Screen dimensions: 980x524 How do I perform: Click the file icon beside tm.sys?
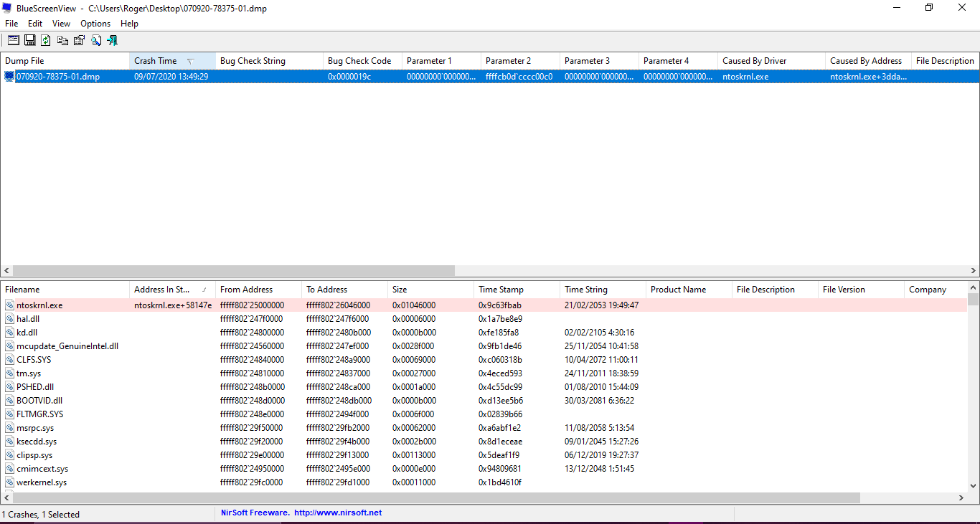click(9, 373)
